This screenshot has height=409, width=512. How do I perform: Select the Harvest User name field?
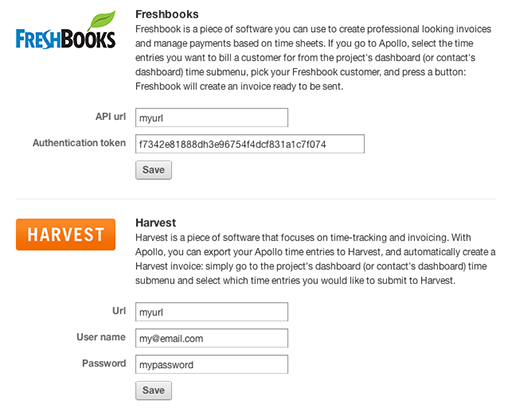click(212, 338)
